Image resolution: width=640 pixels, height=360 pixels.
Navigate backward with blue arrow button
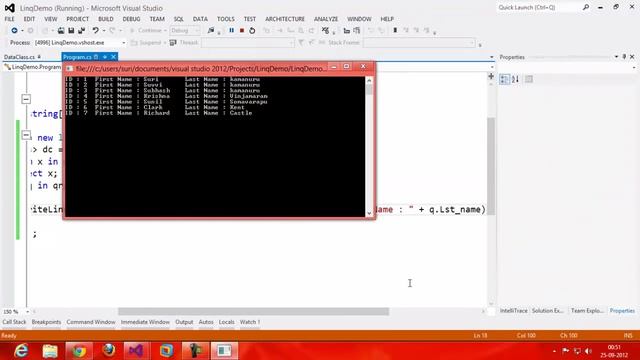click(14, 31)
